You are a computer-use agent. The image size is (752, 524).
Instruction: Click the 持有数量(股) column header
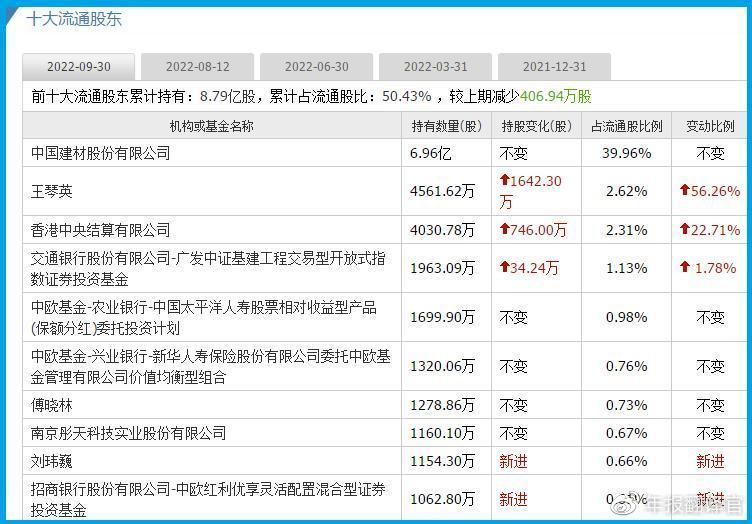(446, 126)
